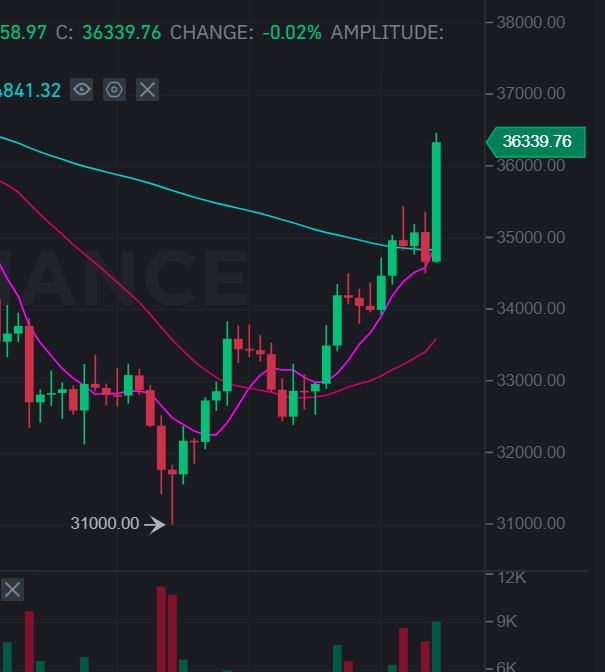Screen dimensions: 605x672
Task: Click the 37000.00 price axis label
Action: [530, 94]
